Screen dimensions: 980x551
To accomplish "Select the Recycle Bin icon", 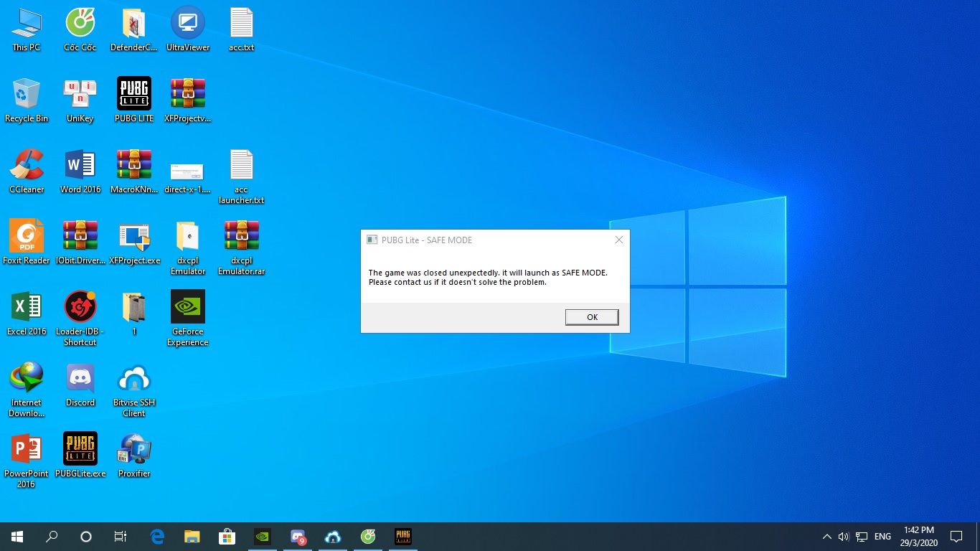I will (x=27, y=101).
